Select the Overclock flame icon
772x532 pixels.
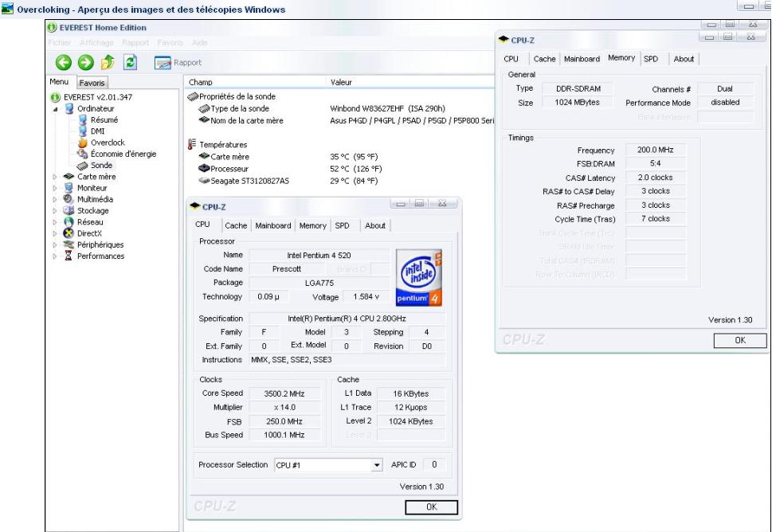pyautogui.click(x=83, y=143)
